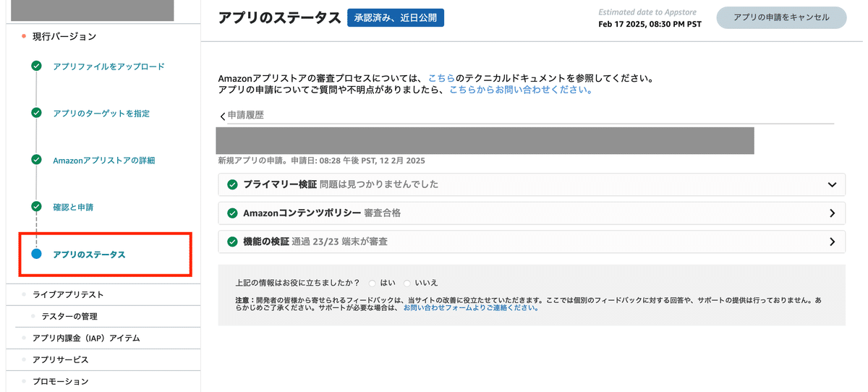Select the いいえ radio button

(407, 283)
